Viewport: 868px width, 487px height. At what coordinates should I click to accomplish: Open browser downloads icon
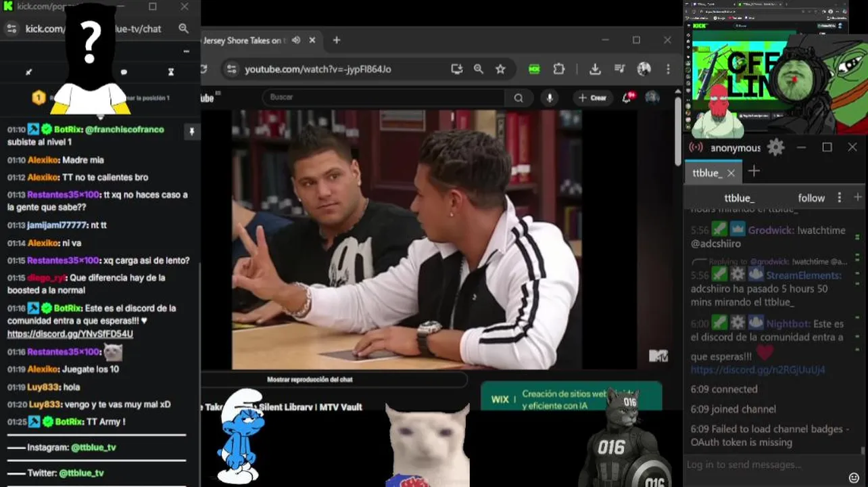[x=595, y=69]
